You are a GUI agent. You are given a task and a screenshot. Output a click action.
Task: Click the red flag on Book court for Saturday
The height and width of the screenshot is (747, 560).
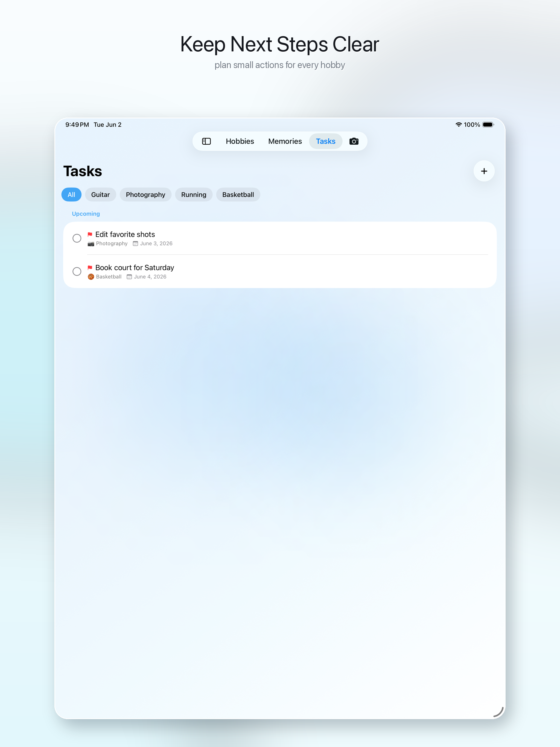[x=90, y=268]
